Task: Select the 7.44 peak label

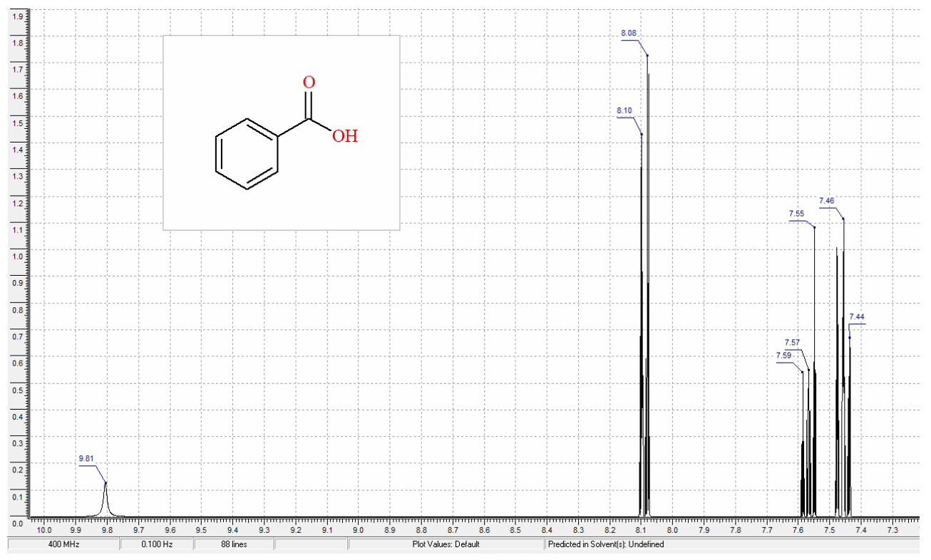Action: (857, 316)
